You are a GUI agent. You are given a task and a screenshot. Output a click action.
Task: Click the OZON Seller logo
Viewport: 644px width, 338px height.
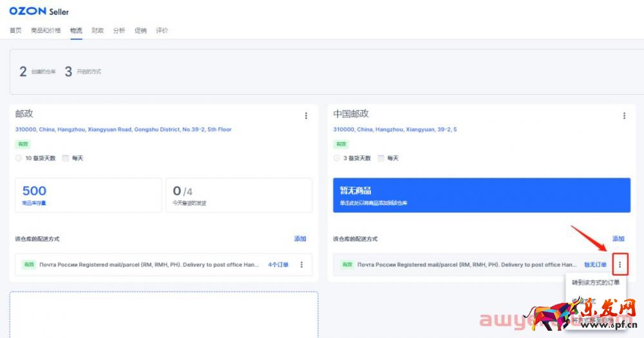(39, 12)
